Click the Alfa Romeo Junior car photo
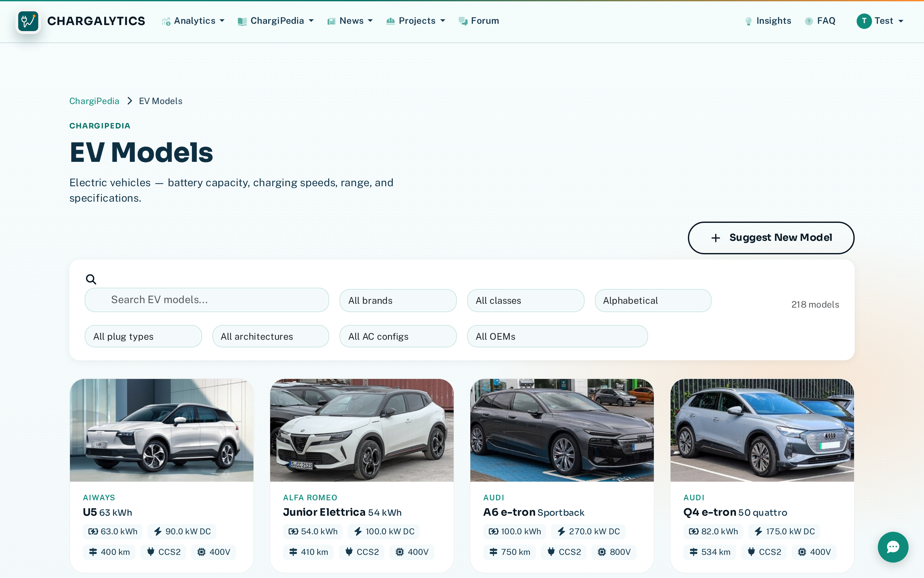This screenshot has height=578, width=924. (x=362, y=430)
